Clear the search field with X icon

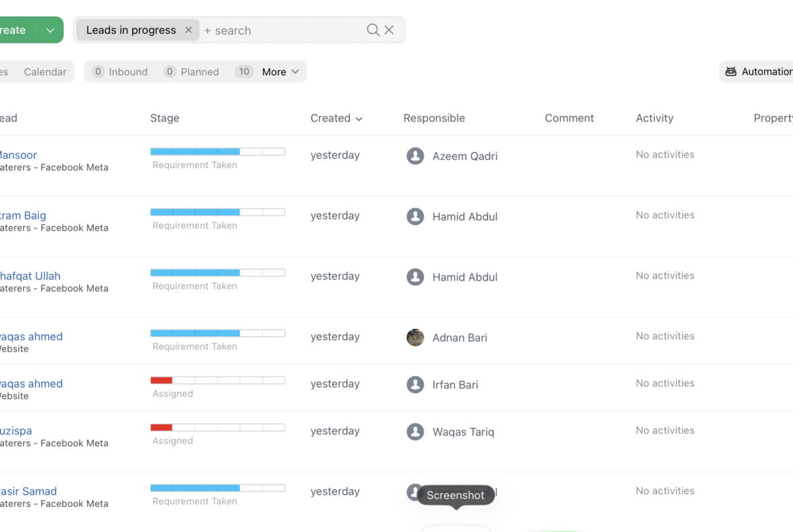(389, 30)
